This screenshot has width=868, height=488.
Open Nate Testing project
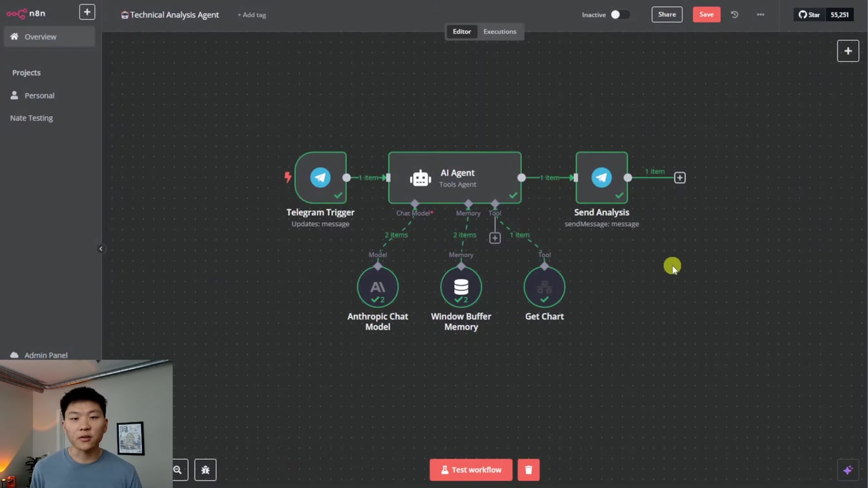coord(32,118)
